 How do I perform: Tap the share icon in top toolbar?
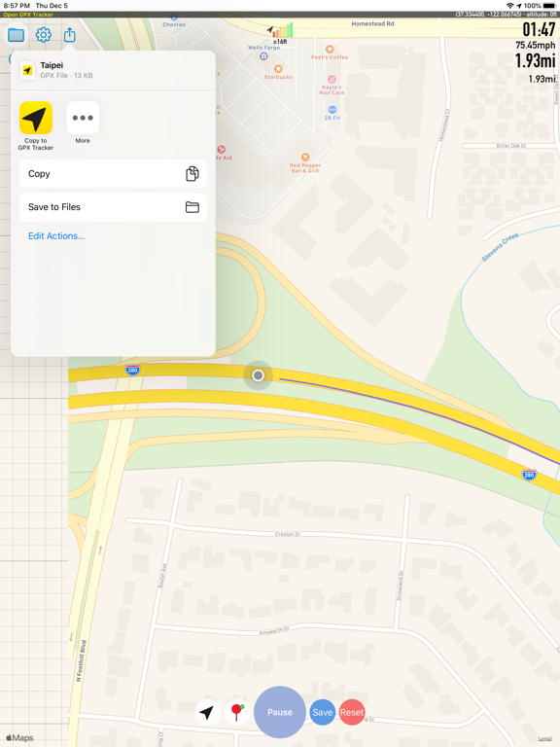click(70, 35)
